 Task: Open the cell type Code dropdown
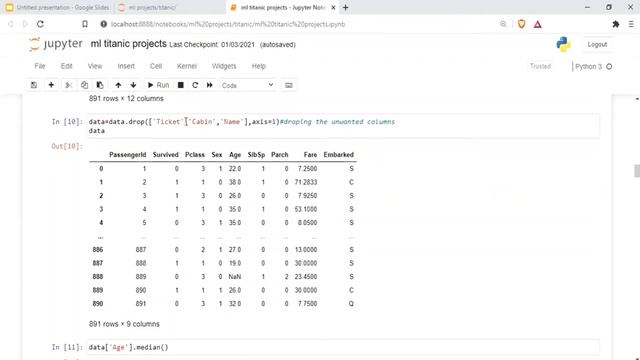[x=247, y=85]
